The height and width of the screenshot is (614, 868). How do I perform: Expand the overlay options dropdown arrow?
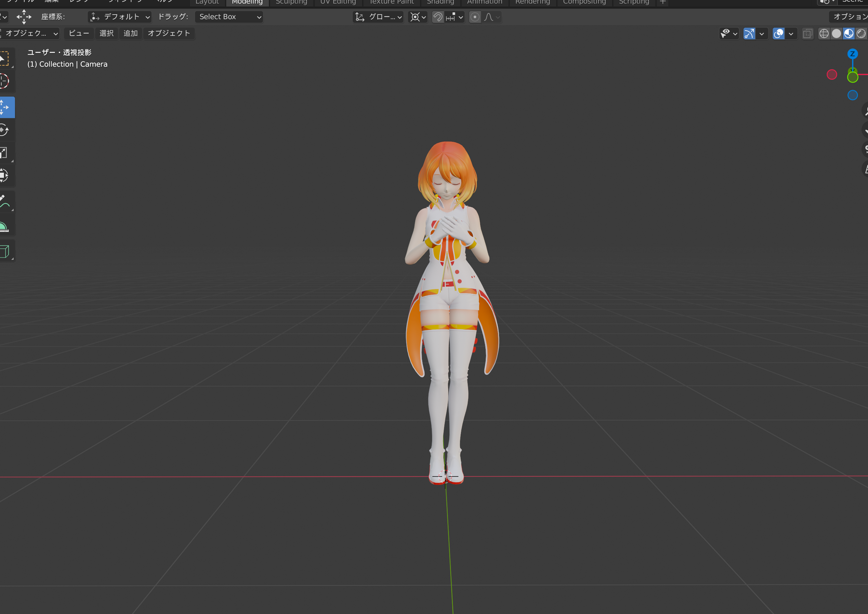point(791,33)
